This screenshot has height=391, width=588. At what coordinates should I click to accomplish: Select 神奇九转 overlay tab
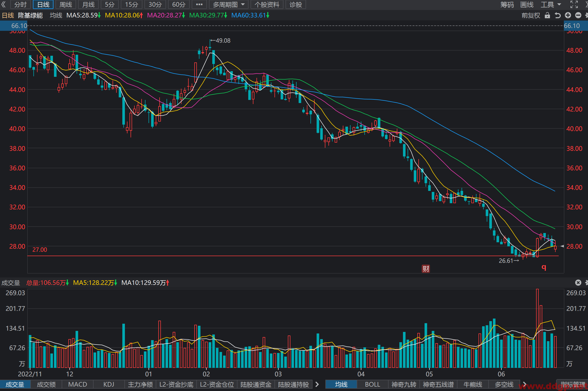click(404, 384)
